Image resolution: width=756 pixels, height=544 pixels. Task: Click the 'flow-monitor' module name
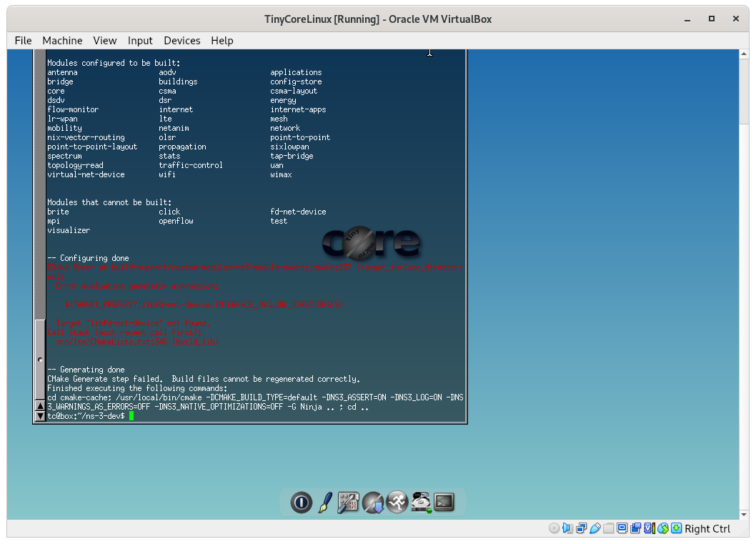(73, 109)
